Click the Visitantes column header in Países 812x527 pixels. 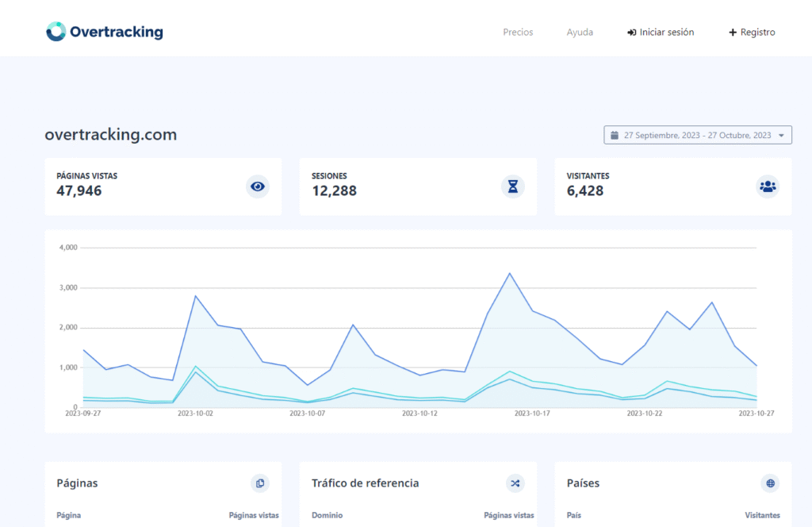click(x=762, y=515)
